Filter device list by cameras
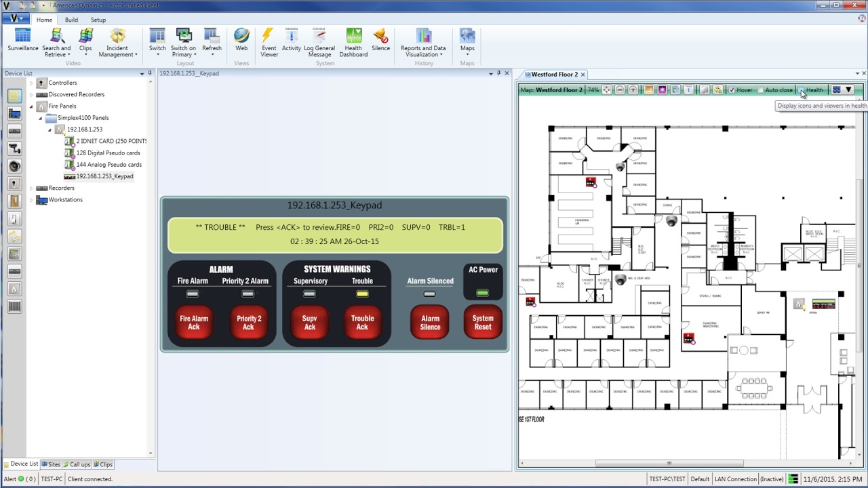Image resolution: width=868 pixels, height=488 pixels. 14,148
